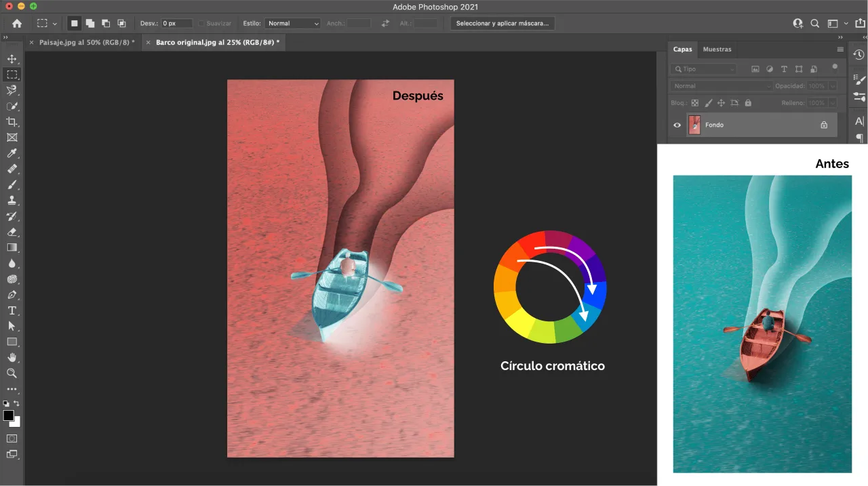Viewport: 868px width, 486px height.
Task: Select the Lasso tool
Action: point(12,90)
